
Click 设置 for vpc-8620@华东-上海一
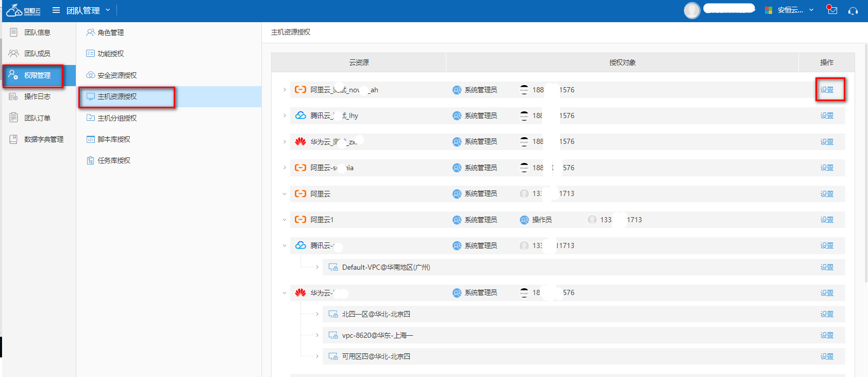coord(827,335)
